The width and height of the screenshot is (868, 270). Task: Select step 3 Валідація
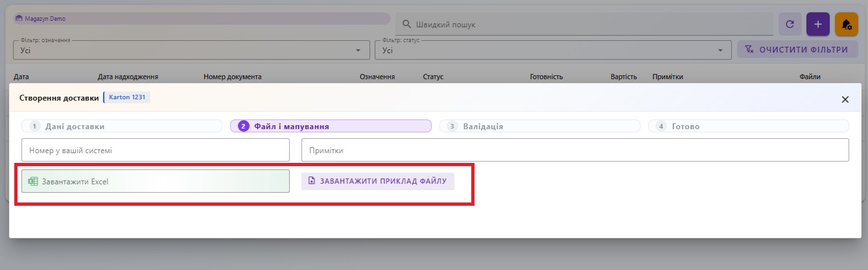(540, 127)
